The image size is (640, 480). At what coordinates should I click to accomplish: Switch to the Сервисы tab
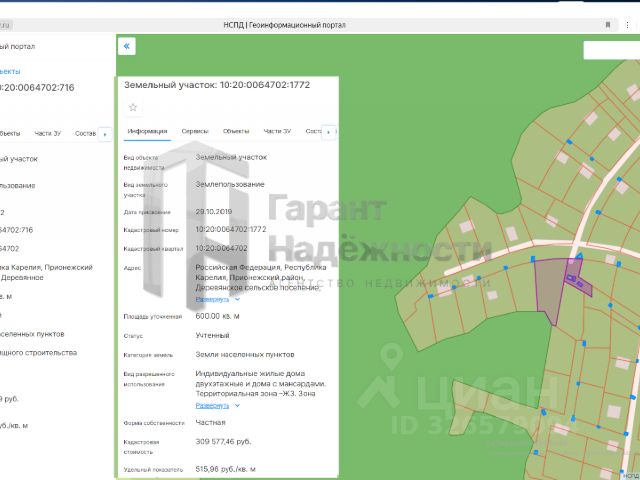[x=195, y=132]
